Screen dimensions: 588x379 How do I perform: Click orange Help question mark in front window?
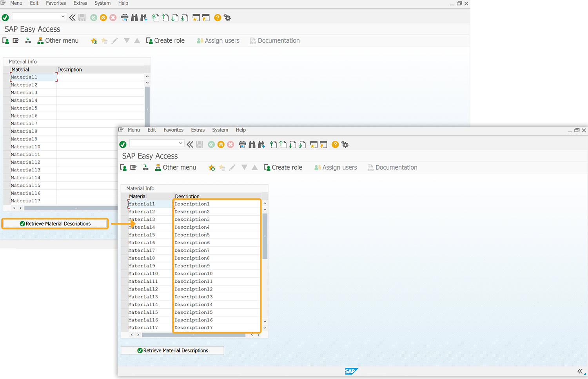click(x=335, y=144)
